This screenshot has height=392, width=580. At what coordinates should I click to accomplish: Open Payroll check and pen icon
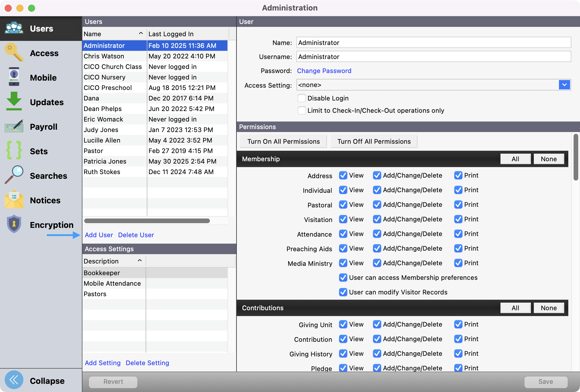14,126
